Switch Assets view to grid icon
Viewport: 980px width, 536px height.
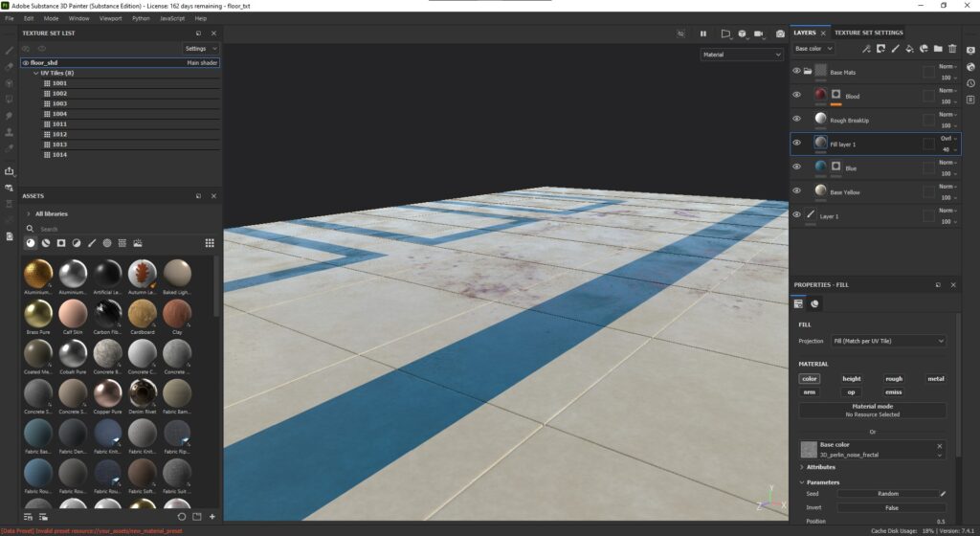(210, 243)
